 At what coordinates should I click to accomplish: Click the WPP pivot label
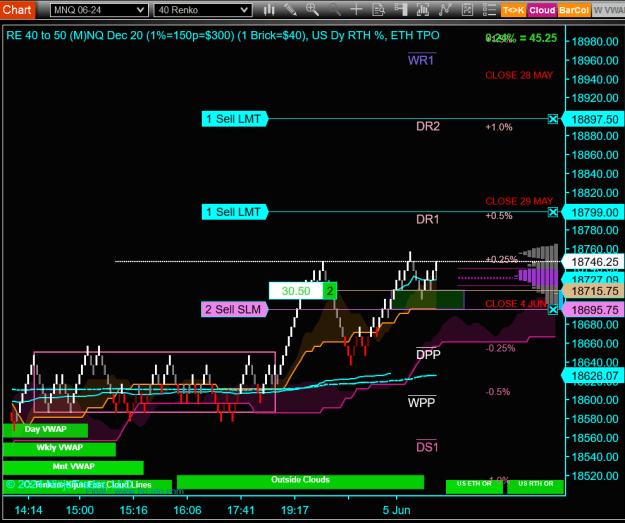(421, 403)
